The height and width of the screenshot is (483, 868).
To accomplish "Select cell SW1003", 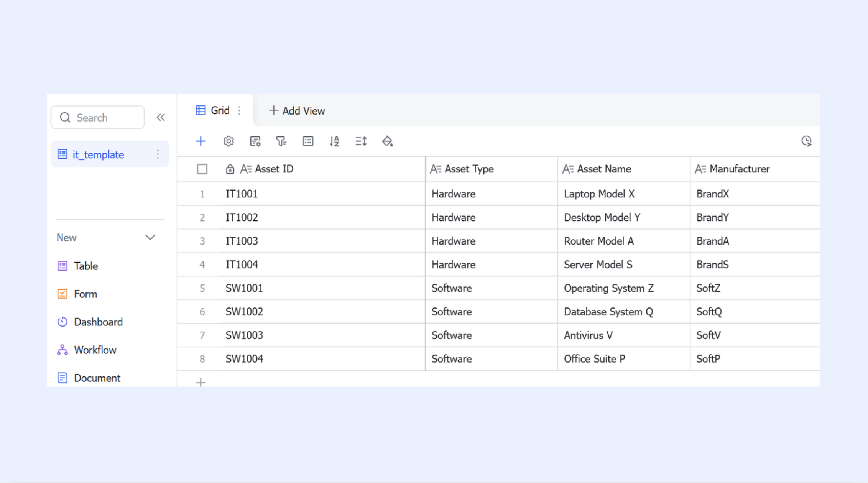I will click(x=322, y=335).
